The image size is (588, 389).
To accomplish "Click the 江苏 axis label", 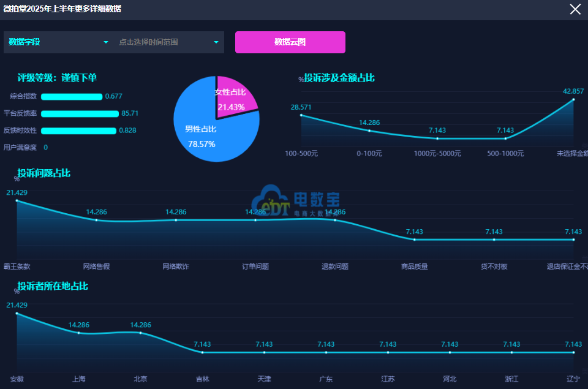I will pyautogui.click(x=388, y=379).
